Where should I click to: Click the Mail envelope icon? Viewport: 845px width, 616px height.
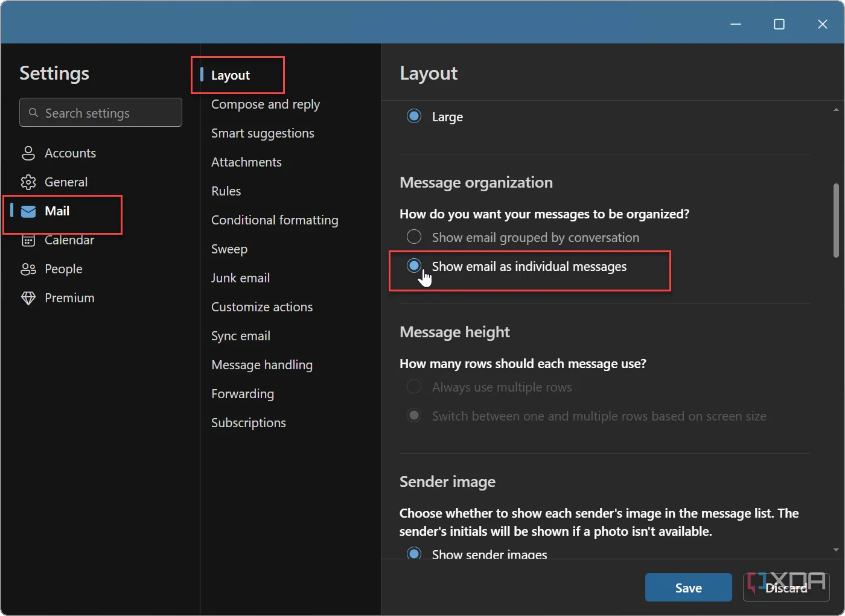(28, 211)
